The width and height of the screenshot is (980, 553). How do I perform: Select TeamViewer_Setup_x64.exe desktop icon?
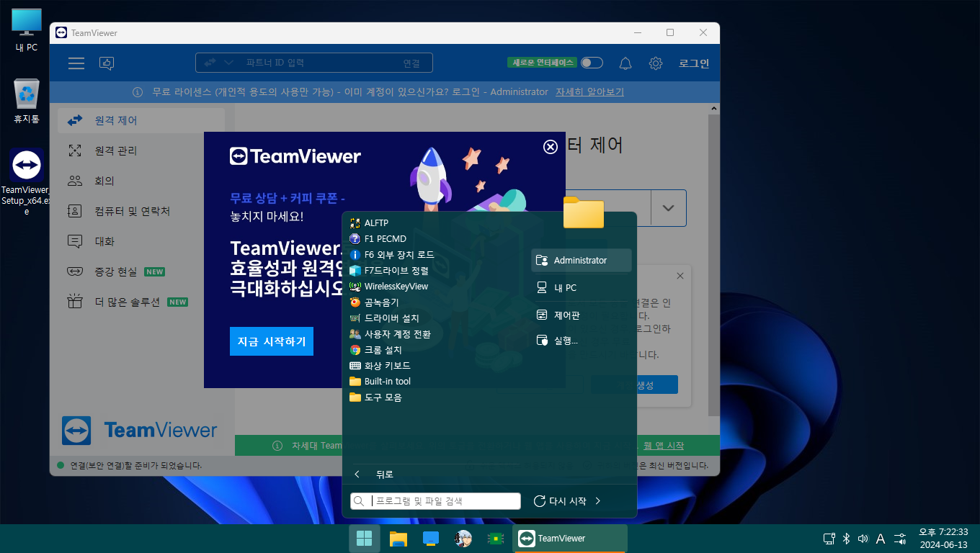(x=27, y=183)
